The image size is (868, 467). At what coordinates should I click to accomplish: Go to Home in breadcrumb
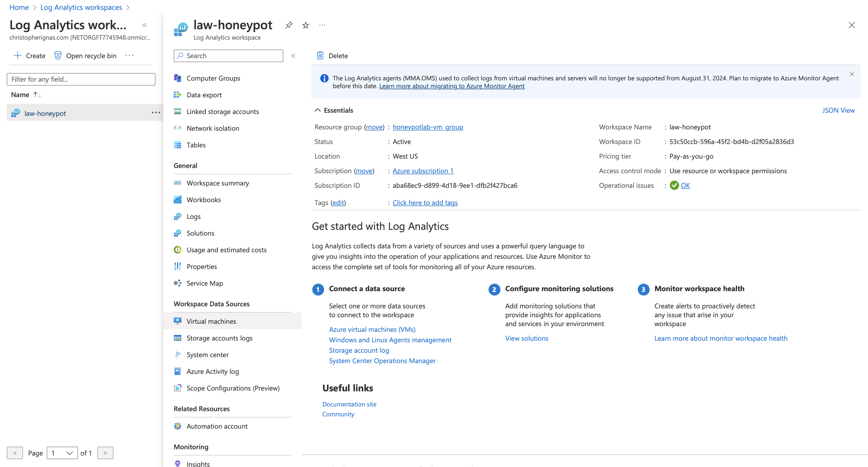19,7
